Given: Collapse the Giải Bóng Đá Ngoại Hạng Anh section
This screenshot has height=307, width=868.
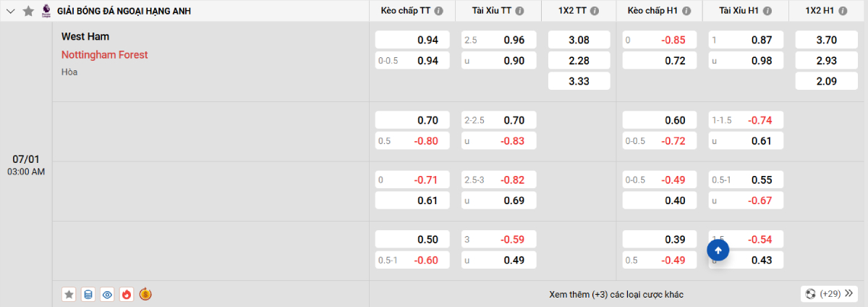Looking at the screenshot, I should (11, 11).
